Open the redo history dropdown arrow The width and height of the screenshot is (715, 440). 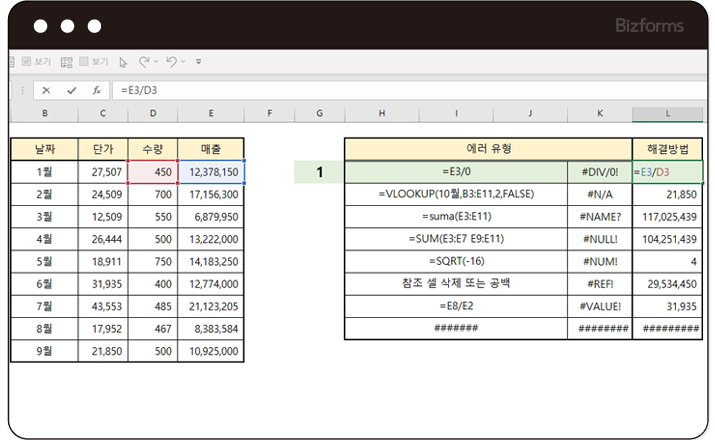156,62
